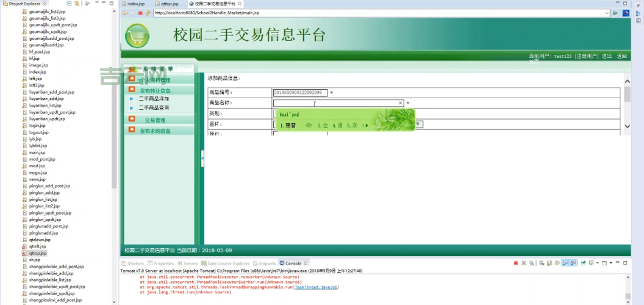Toggle Show Console on Standard Error
This screenshot has width=644, height=305.
click(573, 263)
